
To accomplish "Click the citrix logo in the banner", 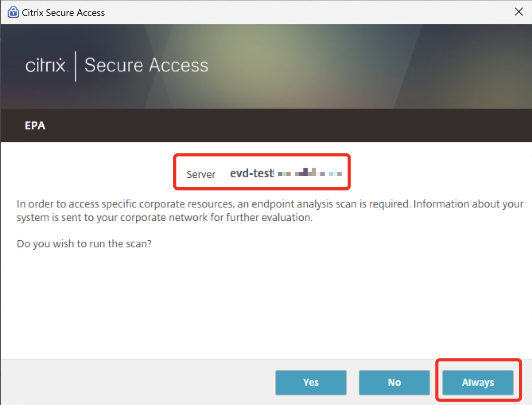I will pos(46,66).
